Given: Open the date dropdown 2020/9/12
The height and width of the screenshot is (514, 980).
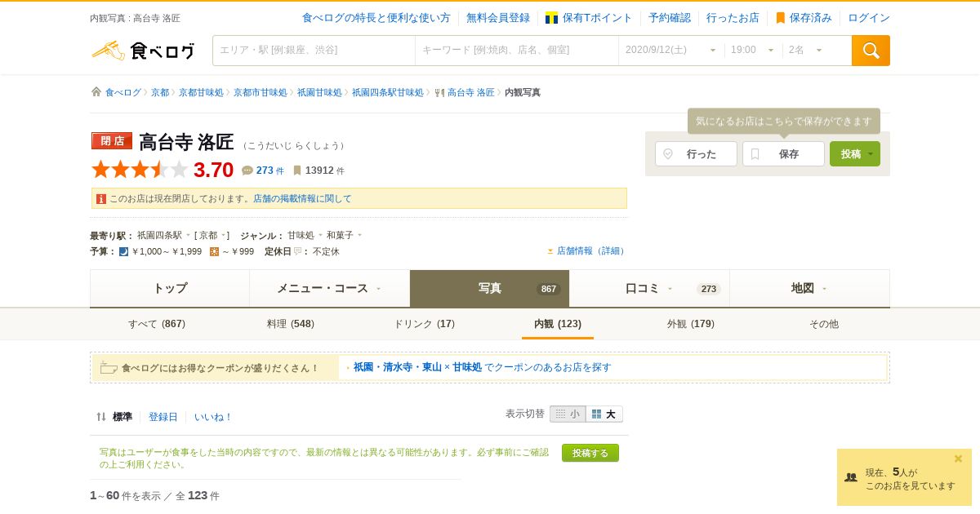Looking at the screenshot, I should point(670,51).
